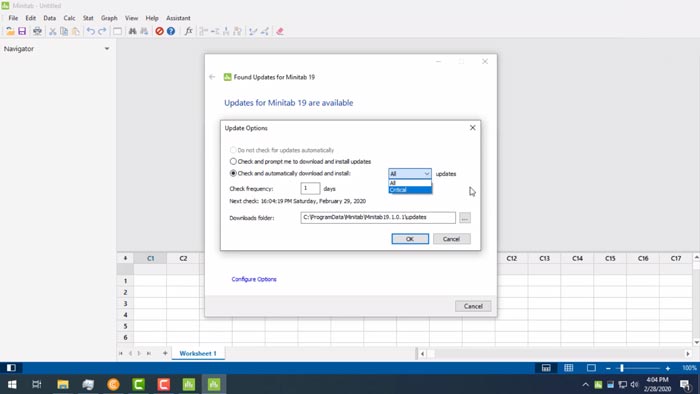Click horizontal scrollbar right arrow of worksheet
The height and width of the screenshot is (394, 700).
click(x=688, y=353)
